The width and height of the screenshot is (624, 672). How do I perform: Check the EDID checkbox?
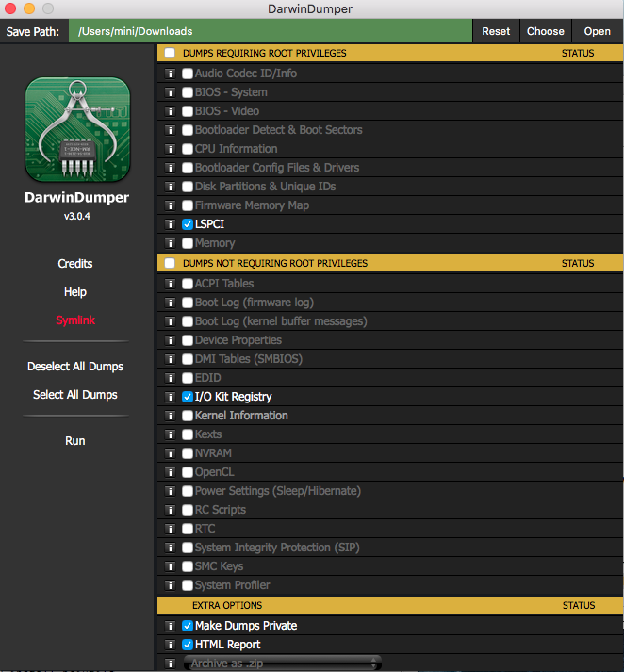[188, 378]
